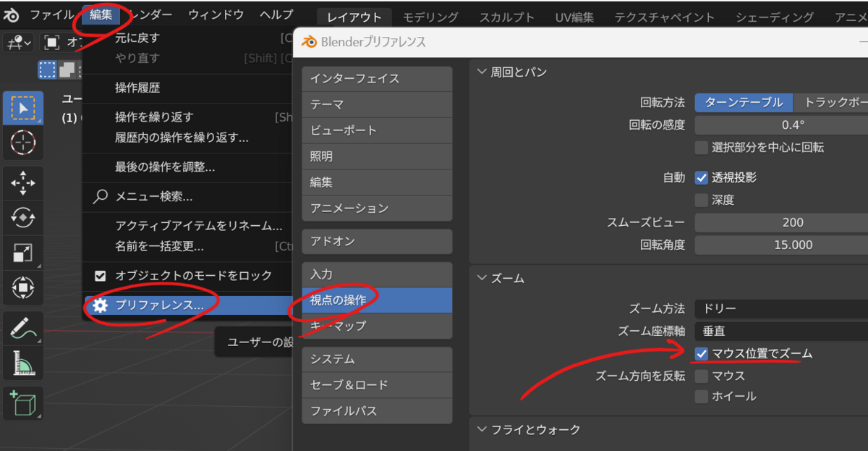868x451 pixels.
Task: Open the ファイル menu
Action: tap(51, 14)
